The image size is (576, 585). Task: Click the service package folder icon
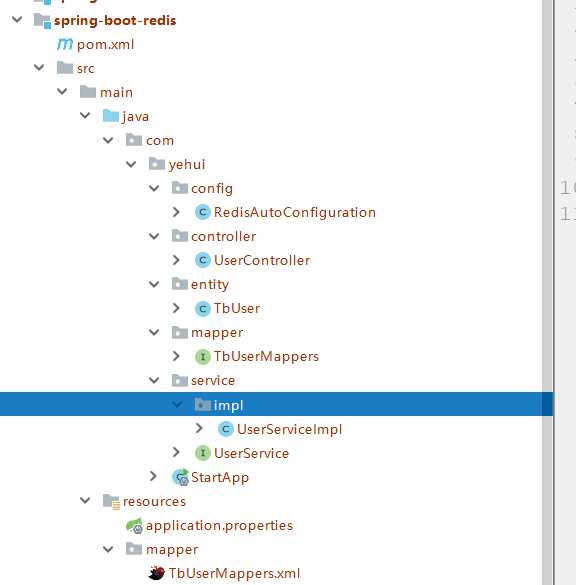pos(180,380)
